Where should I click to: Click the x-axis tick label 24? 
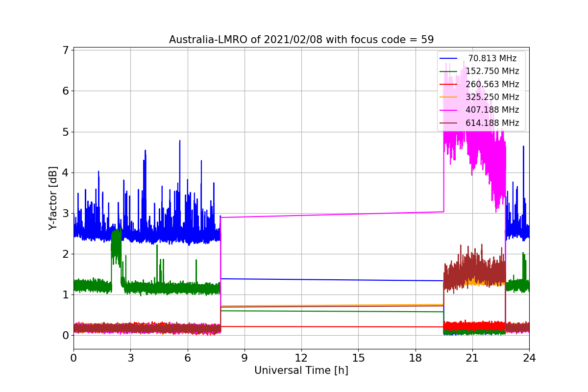pyautogui.click(x=529, y=358)
